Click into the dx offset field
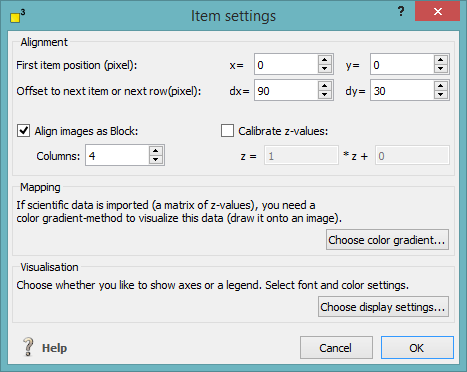467x372 pixels. click(286, 90)
